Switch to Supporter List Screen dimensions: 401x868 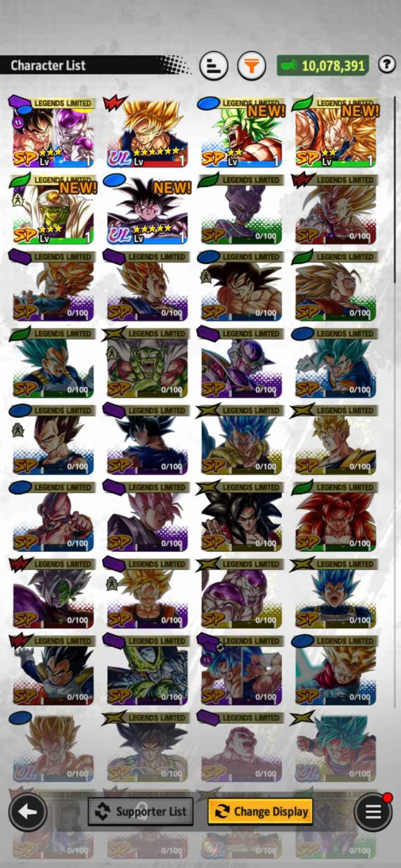pos(141,812)
